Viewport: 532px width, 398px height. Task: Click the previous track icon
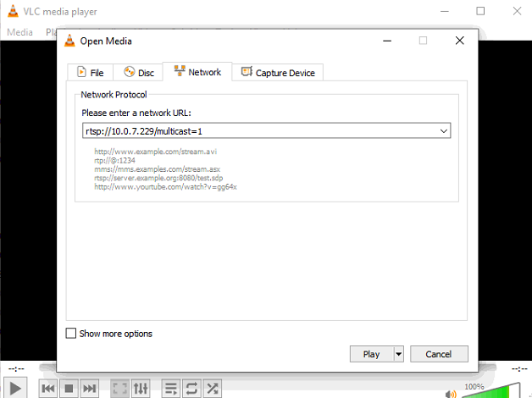(48, 388)
